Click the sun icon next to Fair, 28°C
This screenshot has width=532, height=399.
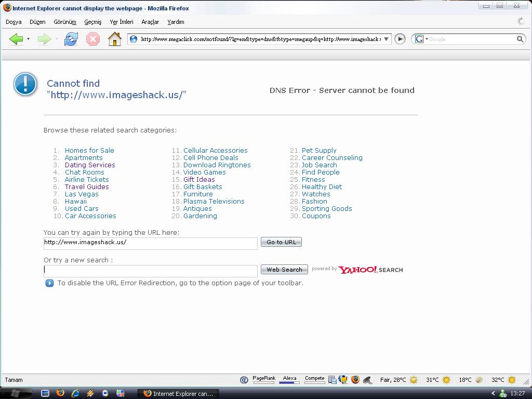413,380
